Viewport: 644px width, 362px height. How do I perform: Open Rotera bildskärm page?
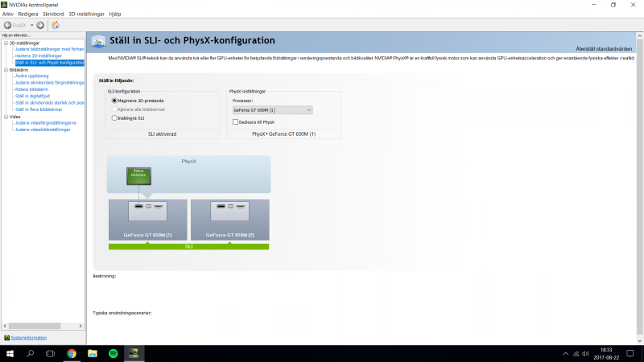31,89
